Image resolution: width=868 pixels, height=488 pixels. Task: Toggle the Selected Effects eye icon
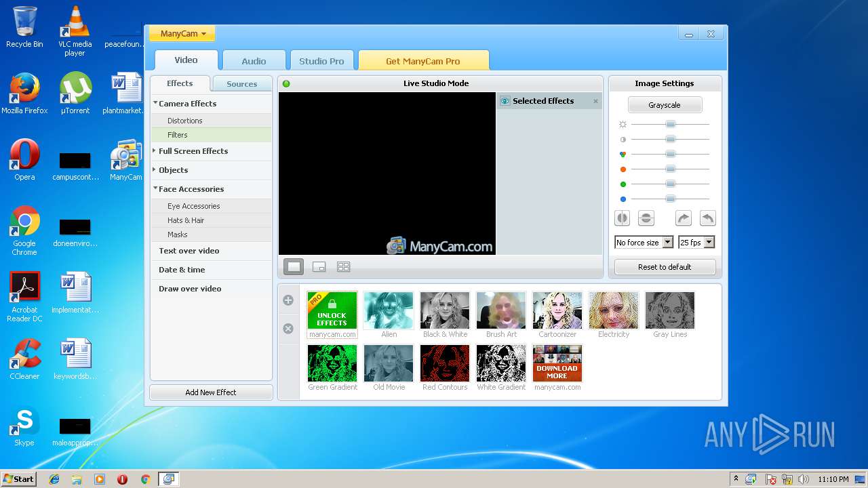505,101
